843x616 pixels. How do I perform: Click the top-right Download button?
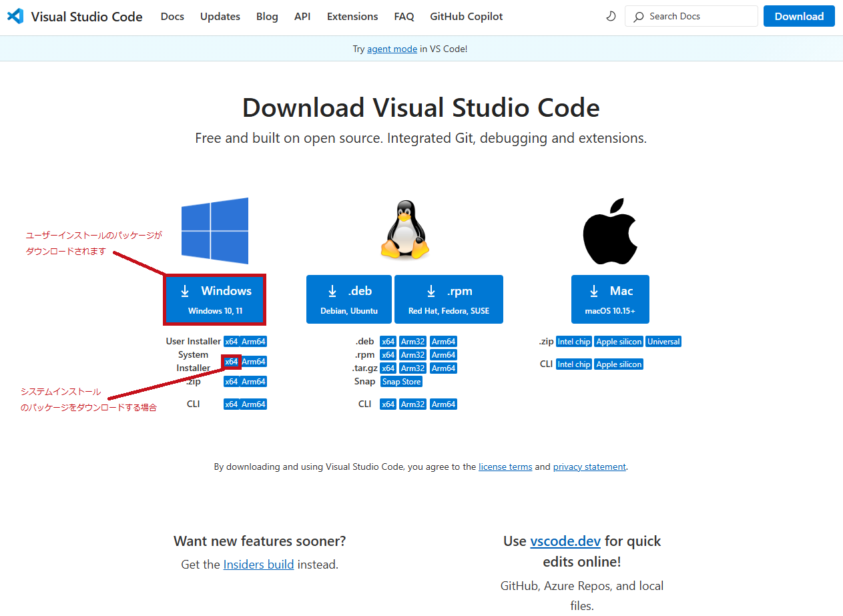[x=799, y=16]
